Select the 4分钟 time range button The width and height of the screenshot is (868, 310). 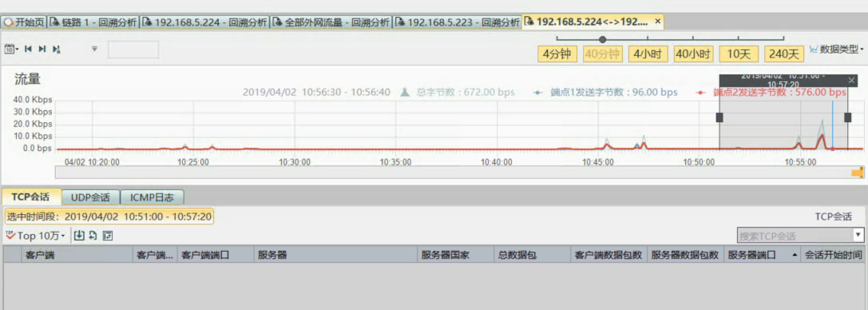coord(557,54)
